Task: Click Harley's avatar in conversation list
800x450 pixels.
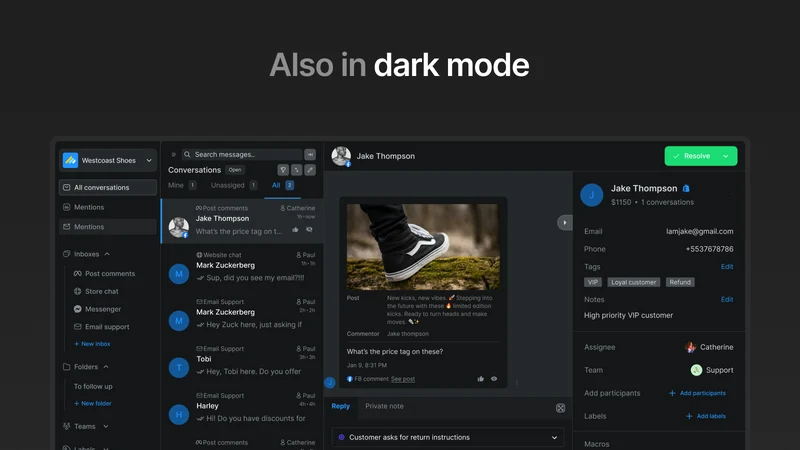Action: tap(179, 414)
